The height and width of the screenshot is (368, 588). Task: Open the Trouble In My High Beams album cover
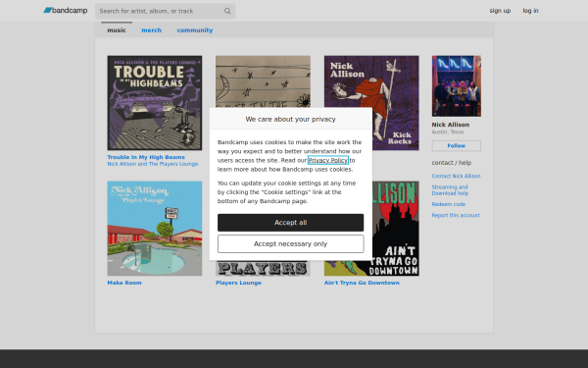click(x=155, y=103)
